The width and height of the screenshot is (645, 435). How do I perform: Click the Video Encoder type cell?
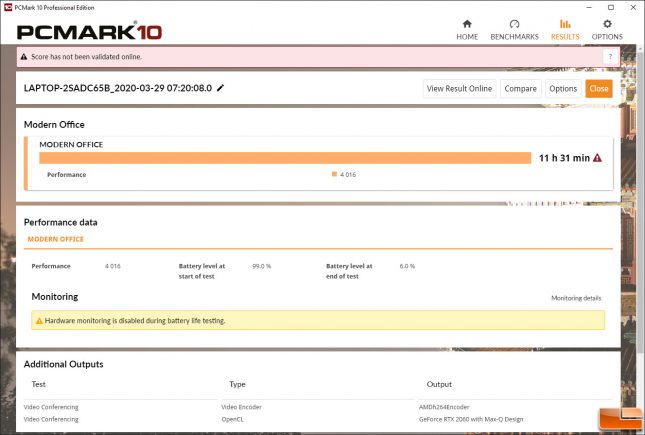point(241,407)
